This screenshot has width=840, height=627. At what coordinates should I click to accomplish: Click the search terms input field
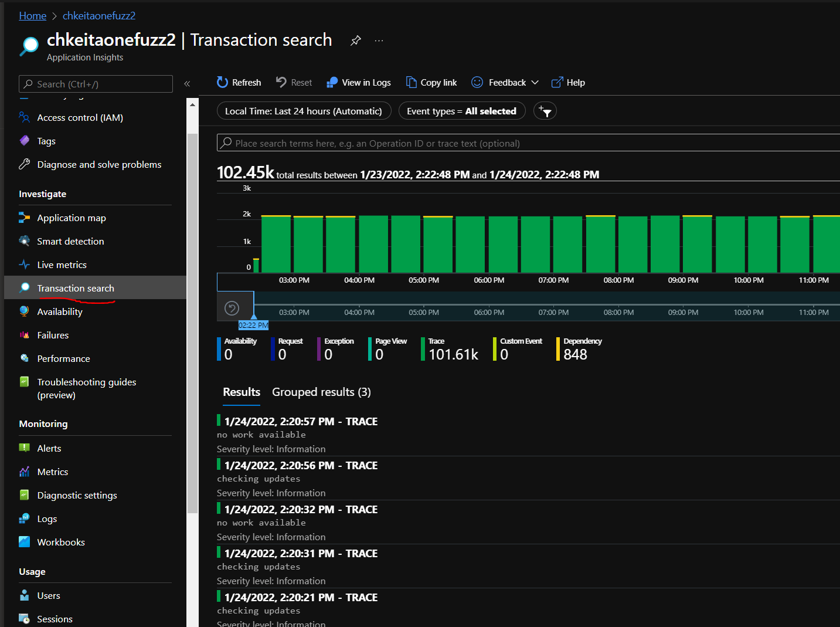pyautogui.click(x=469, y=143)
